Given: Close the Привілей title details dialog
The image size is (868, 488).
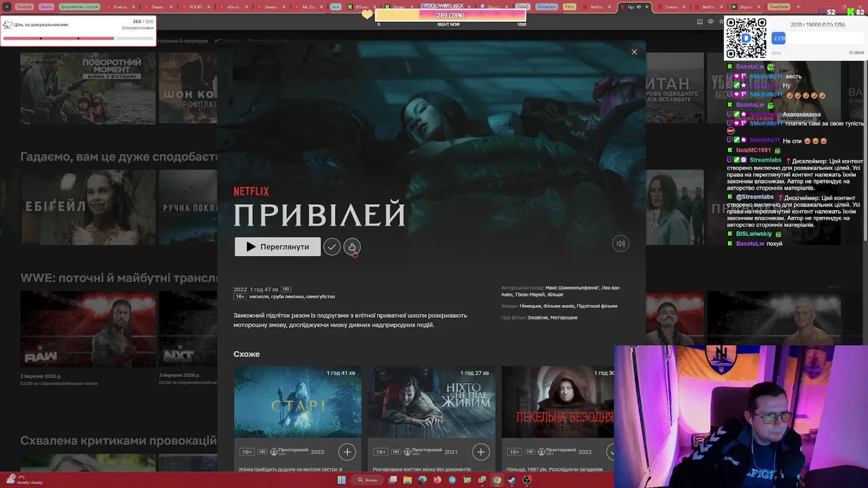Looking at the screenshot, I should 634,52.
